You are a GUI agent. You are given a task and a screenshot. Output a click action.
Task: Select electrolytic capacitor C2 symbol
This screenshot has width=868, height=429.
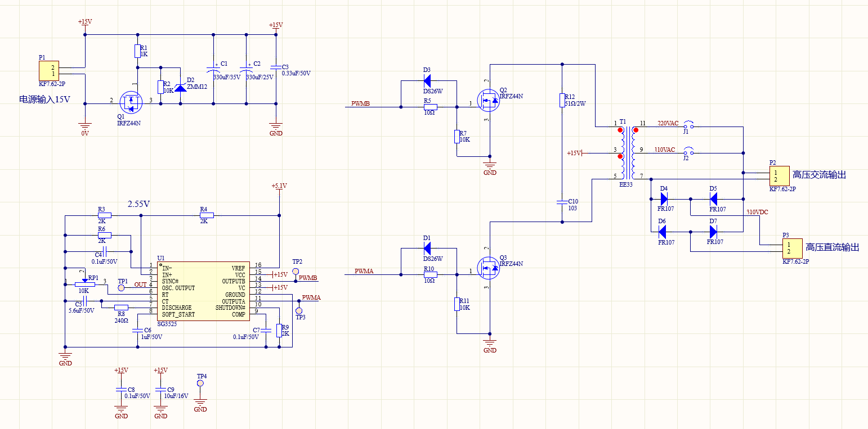coord(246,69)
